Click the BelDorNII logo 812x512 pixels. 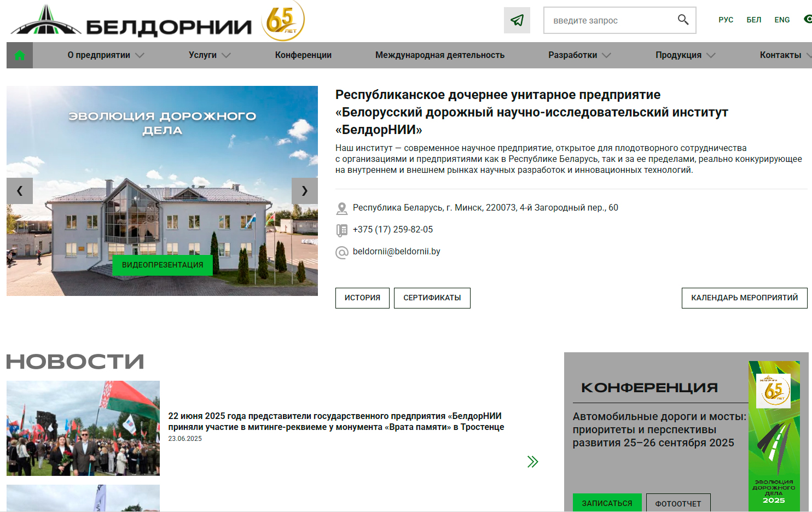pos(131,21)
